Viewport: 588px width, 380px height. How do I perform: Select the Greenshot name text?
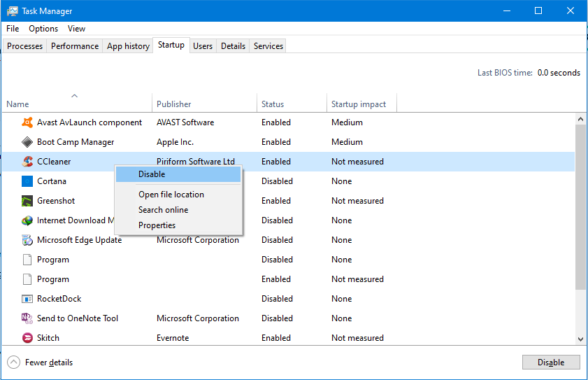click(56, 201)
